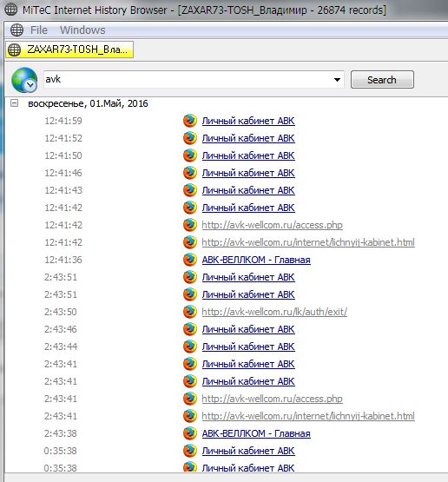This screenshot has height=482, width=448.
Task: Click Firefox icon in the 12:41:52 row
Action: [x=190, y=138]
